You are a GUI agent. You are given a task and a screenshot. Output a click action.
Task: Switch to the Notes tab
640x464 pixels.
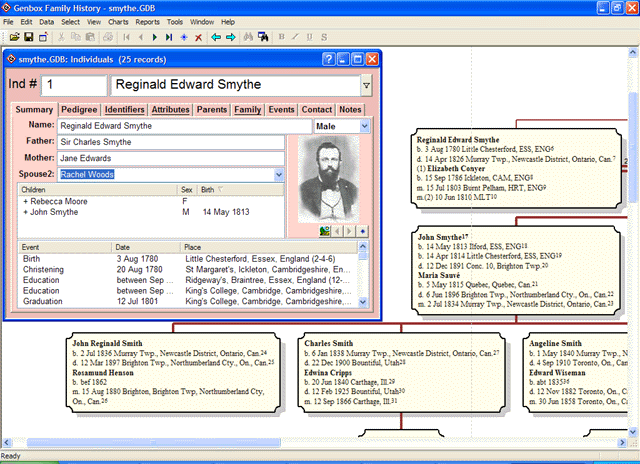click(x=350, y=109)
